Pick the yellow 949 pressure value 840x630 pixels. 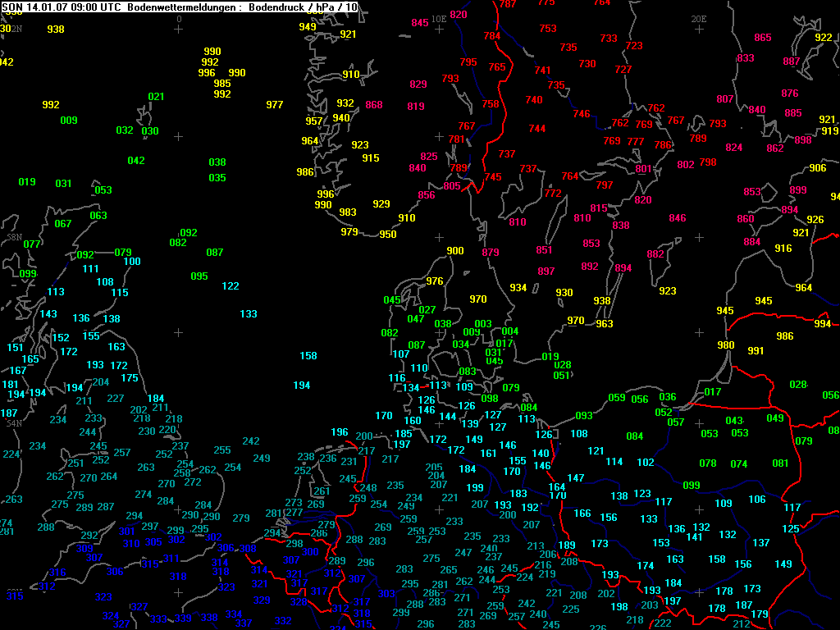308,27
